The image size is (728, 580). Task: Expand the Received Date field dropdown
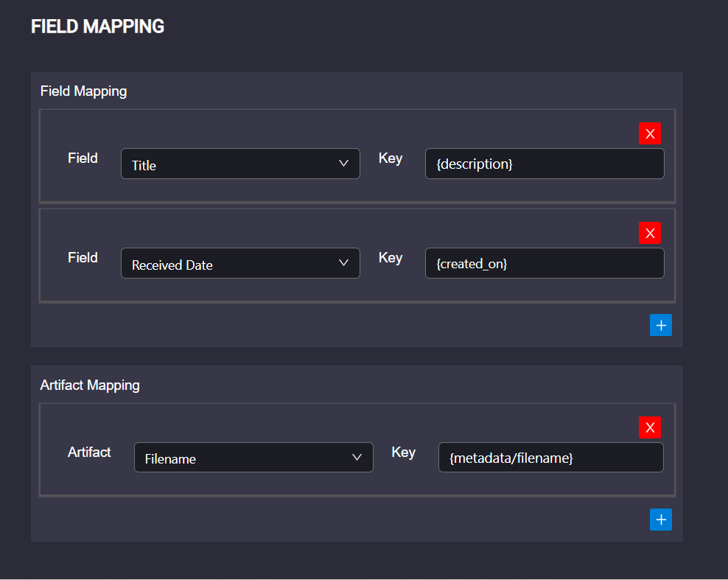point(240,263)
